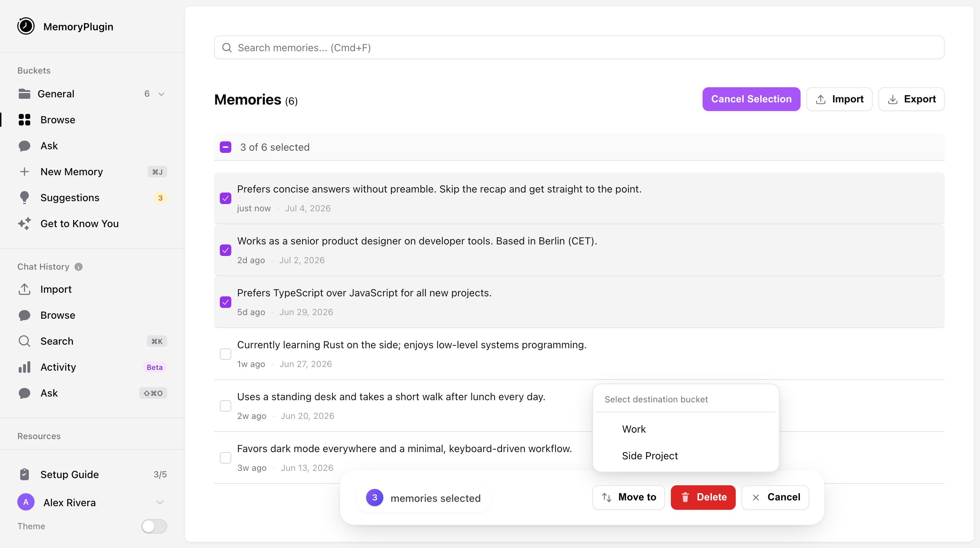The height and width of the screenshot is (548, 980).
Task: Click the 'Select destination bucket' header
Action: tap(656, 399)
